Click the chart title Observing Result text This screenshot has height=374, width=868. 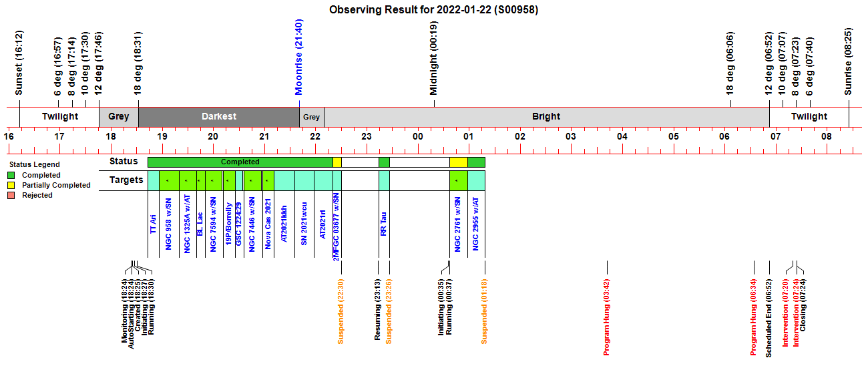pos(434,9)
